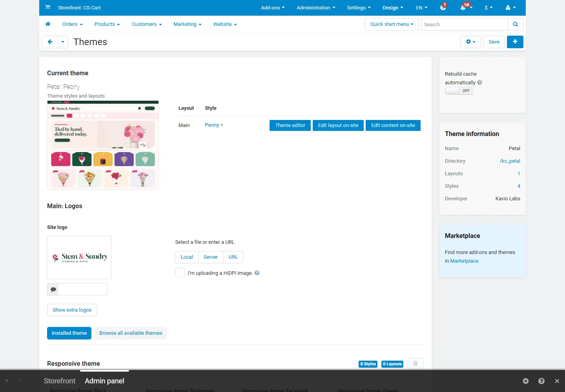
Task: Click the site logo comment icon
Action: [53, 289]
